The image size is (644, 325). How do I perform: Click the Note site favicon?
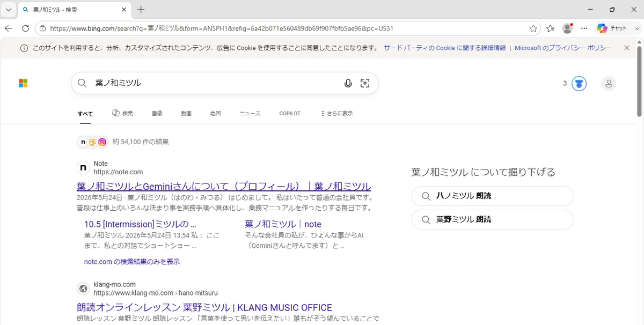point(83,168)
